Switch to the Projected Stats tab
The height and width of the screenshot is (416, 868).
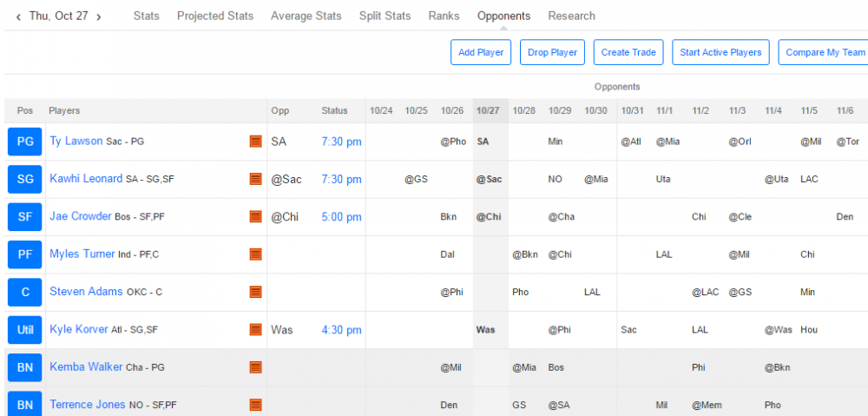click(215, 16)
